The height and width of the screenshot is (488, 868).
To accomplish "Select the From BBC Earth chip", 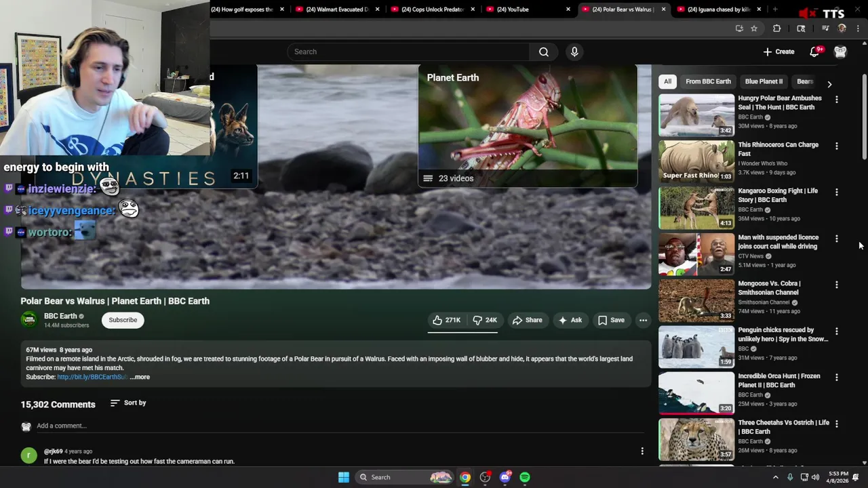I will click(x=708, y=81).
